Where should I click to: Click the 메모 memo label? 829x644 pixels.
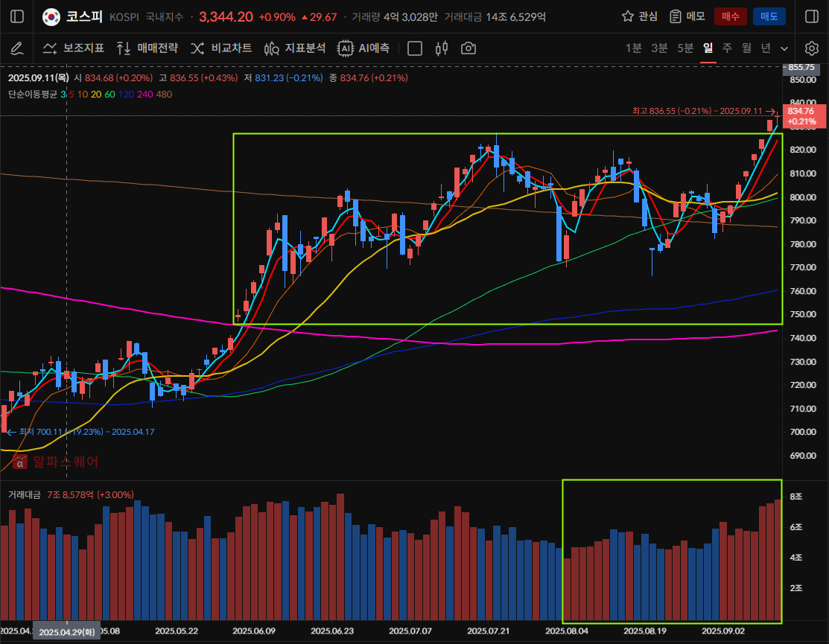pos(696,16)
